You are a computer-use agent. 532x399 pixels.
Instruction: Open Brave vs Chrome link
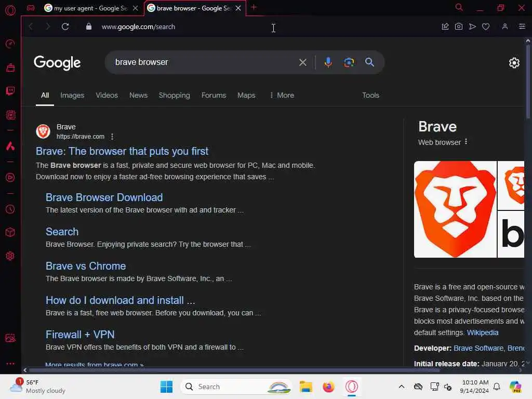tap(86, 266)
